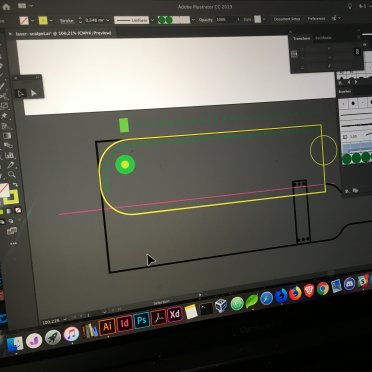Switch to the Transform panel tab
The width and height of the screenshot is (372, 372).
click(x=301, y=38)
